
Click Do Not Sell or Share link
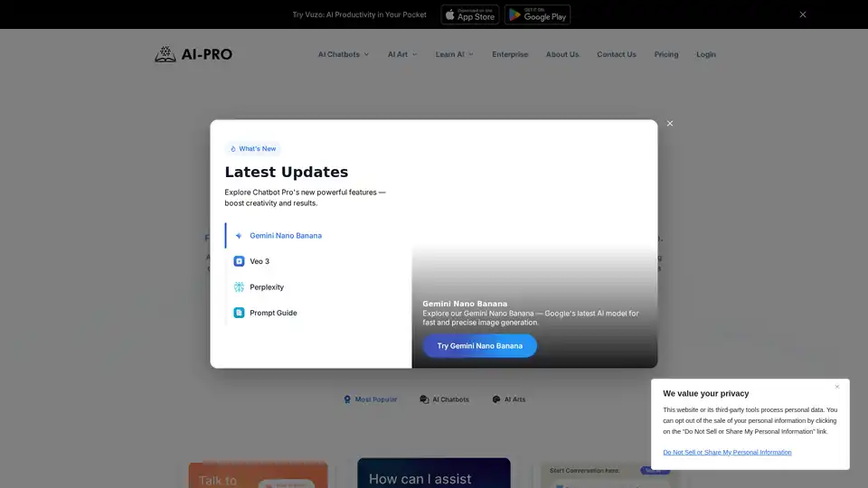click(727, 452)
